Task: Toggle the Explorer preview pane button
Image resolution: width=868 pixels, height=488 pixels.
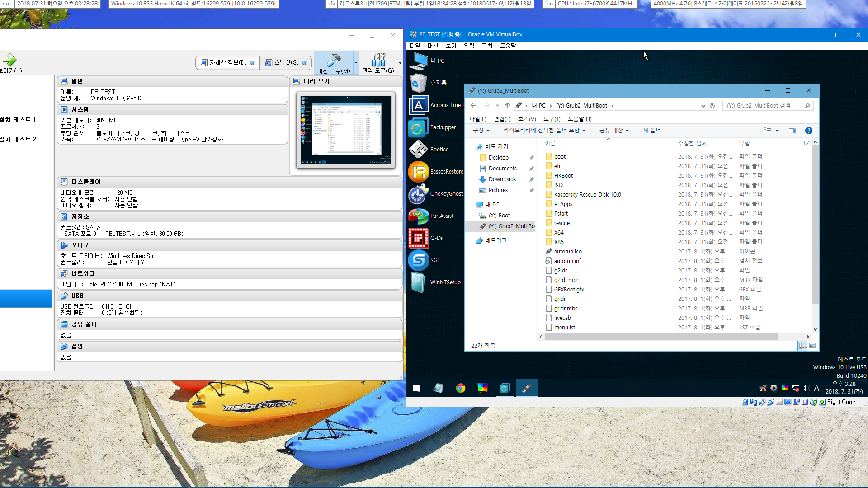Action: [x=793, y=131]
